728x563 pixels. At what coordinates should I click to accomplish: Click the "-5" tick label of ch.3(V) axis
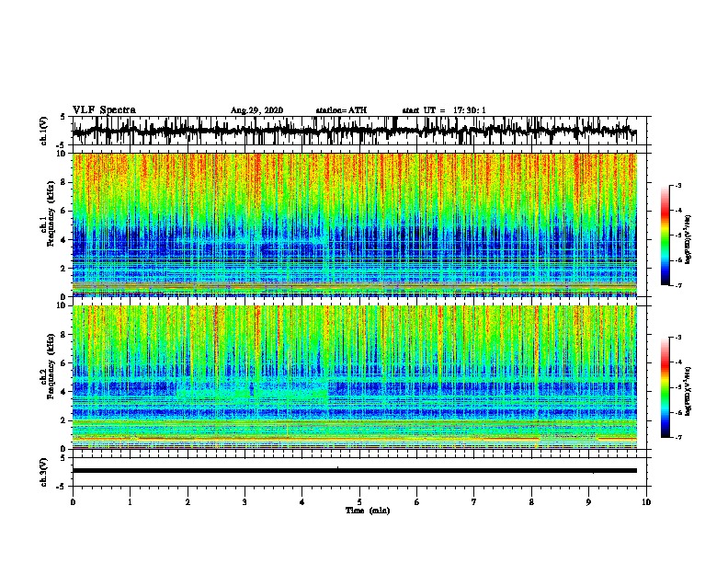click(63, 487)
